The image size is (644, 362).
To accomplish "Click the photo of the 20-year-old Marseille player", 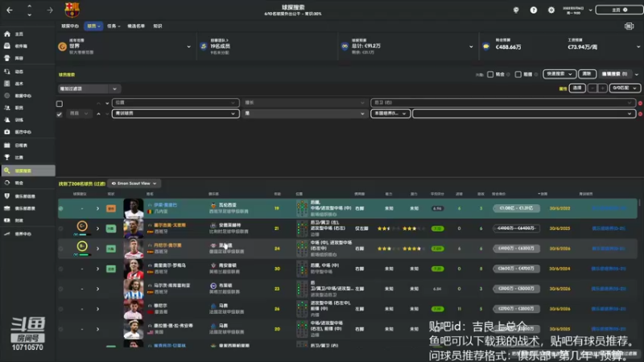I will tap(134, 329).
